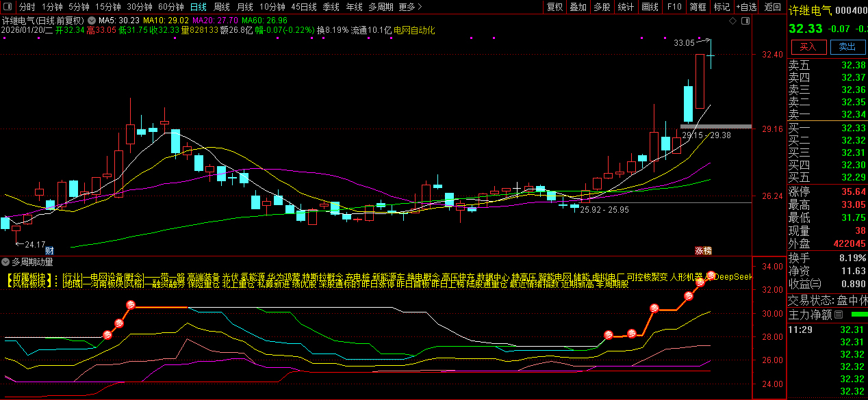The height and width of the screenshot is (400, 868).
Task: Click the 涨榜 badge on chart
Action: (703, 251)
